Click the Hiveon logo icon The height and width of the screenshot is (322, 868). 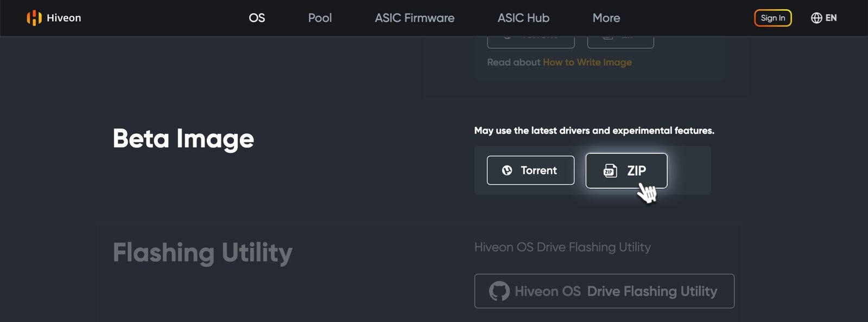(34, 18)
